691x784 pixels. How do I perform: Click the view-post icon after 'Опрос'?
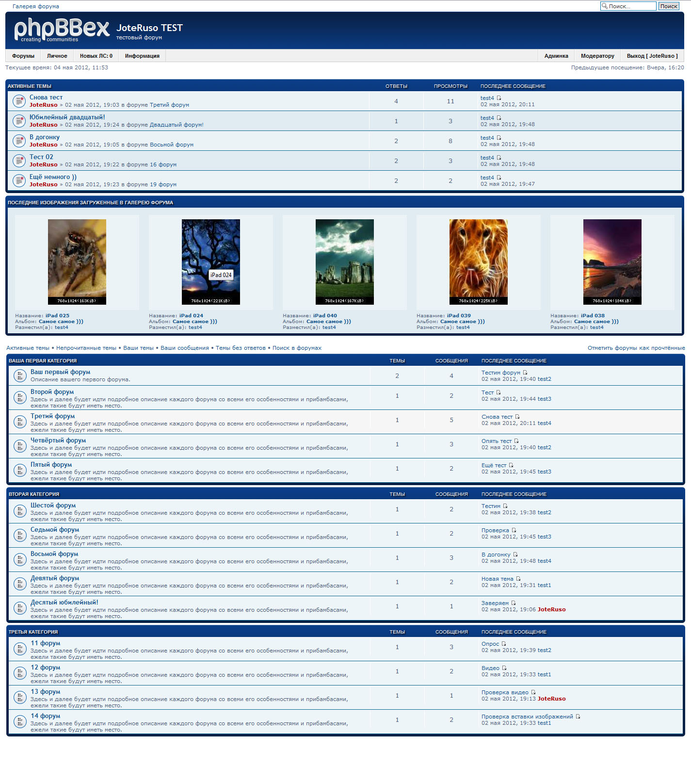(x=504, y=644)
